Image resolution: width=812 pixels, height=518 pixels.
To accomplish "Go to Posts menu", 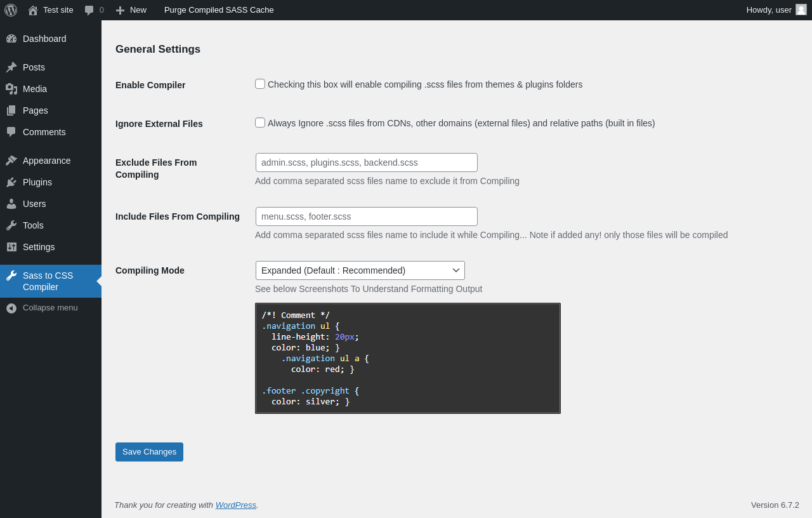I will coord(51,67).
